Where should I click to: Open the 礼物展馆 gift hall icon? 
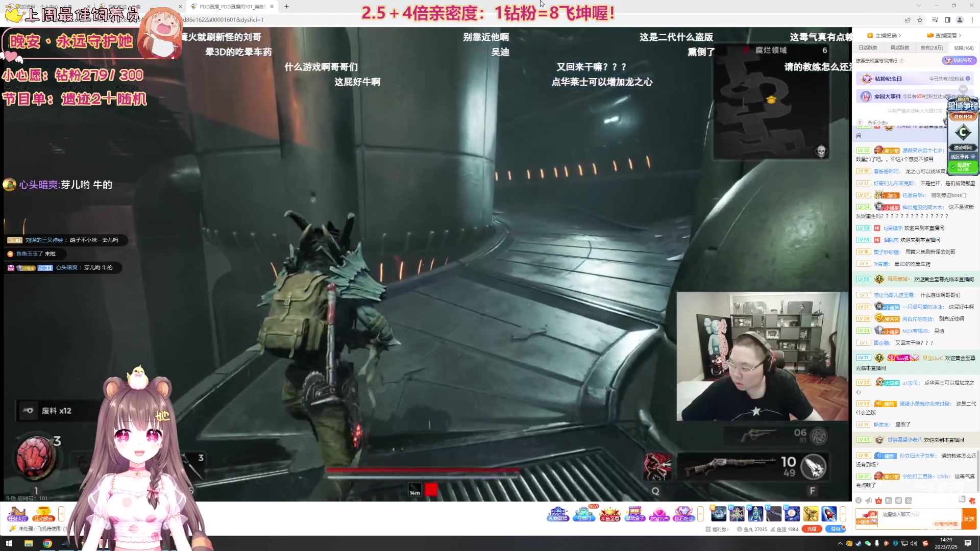point(558,513)
